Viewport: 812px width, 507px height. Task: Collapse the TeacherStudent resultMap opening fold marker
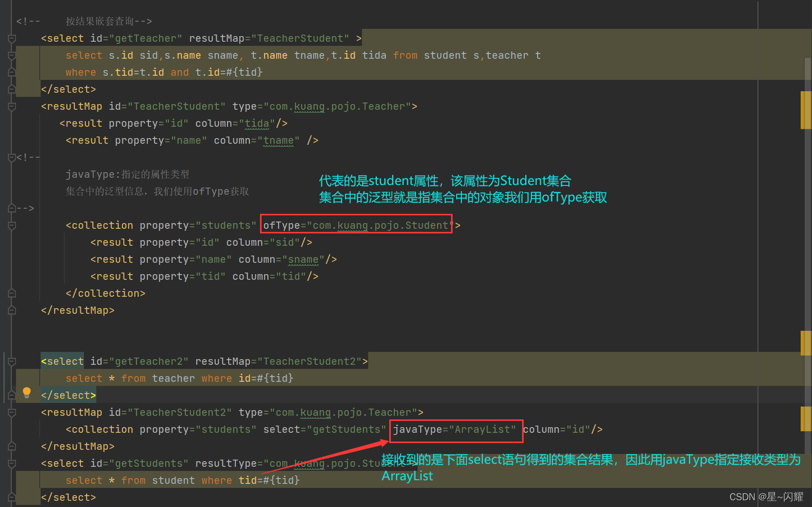pyautogui.click(x=12, y=107)
